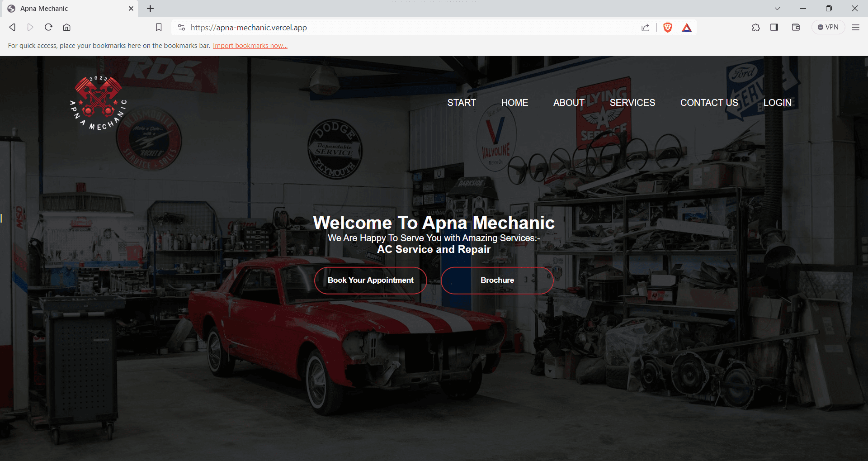The width and height of the screenshot is (868, 461).
Task: Click the AC Service and Repair text
Action: point(434,249)
